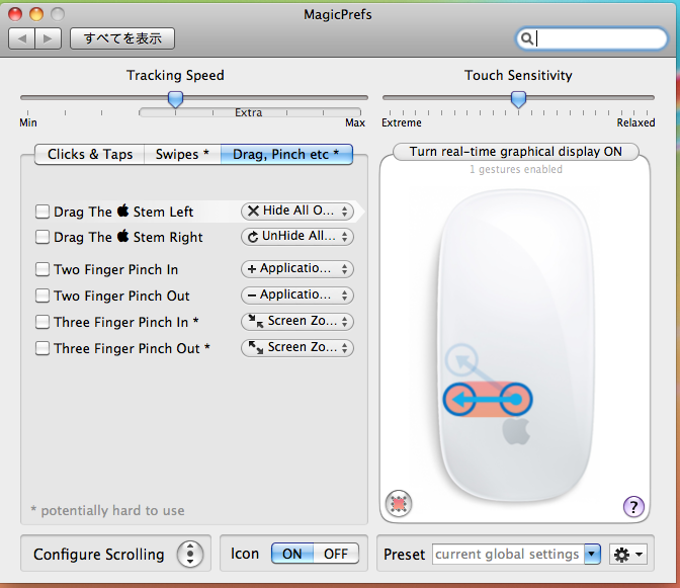This screenshot has height=588, width=680.
Task: Click the back navigation arrow
Action: pyautogui.click(x=22, y=39)
